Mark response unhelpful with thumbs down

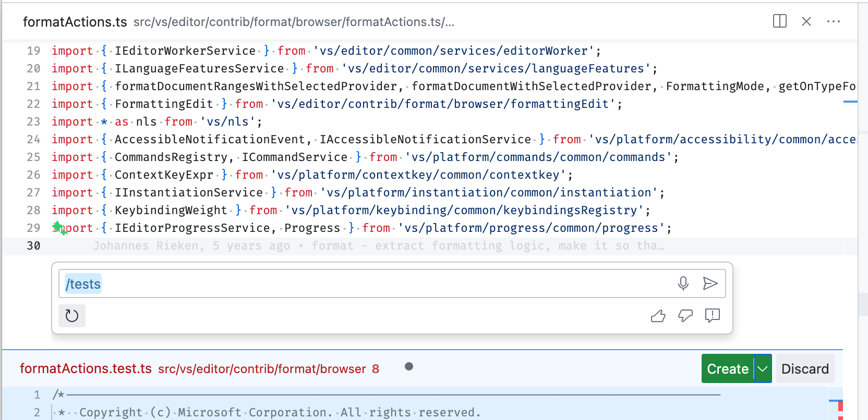click(x=685, y=316)
